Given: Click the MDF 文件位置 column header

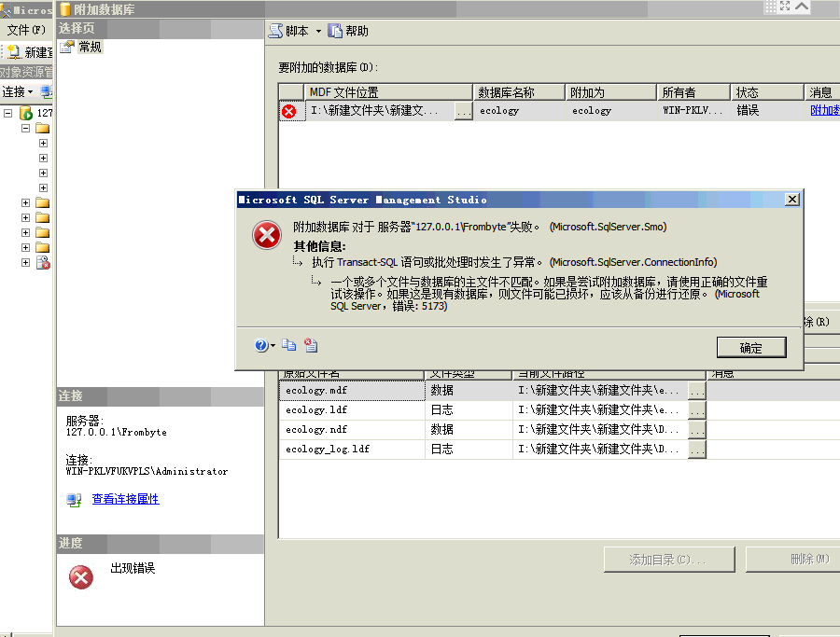Looking at the screenshot, I should (x=388, y=92).
